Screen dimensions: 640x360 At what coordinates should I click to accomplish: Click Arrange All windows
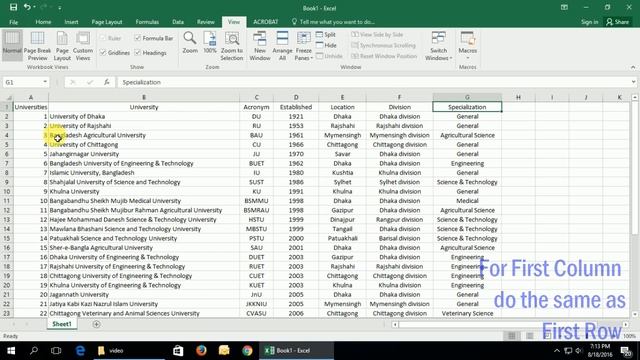(282, 45)
